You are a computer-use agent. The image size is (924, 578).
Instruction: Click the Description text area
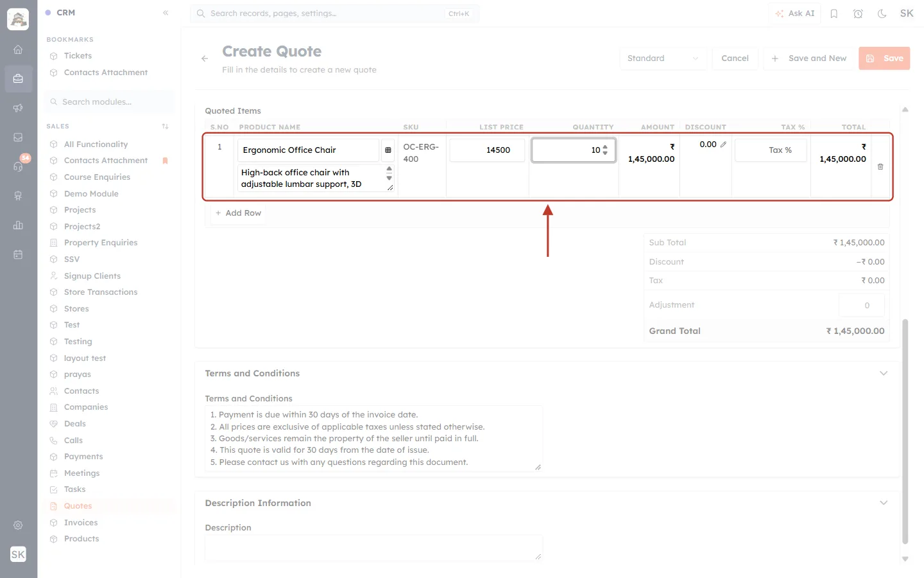(374, 548)
